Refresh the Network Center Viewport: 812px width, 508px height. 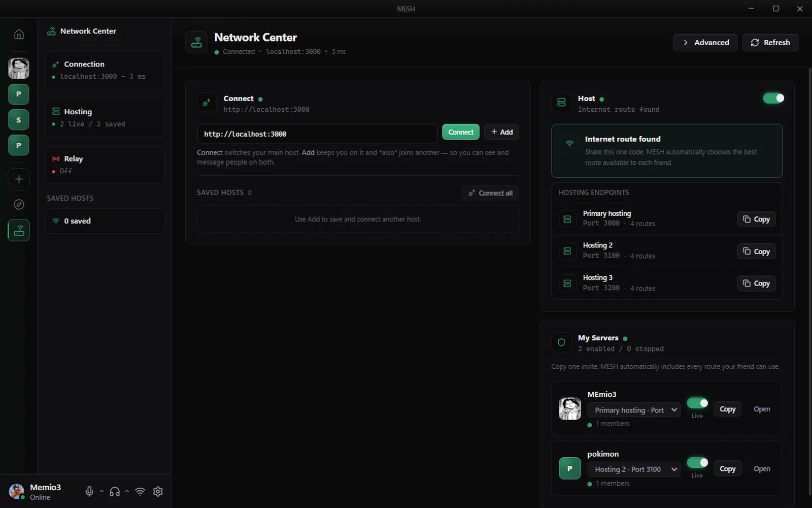click(770, 43)
